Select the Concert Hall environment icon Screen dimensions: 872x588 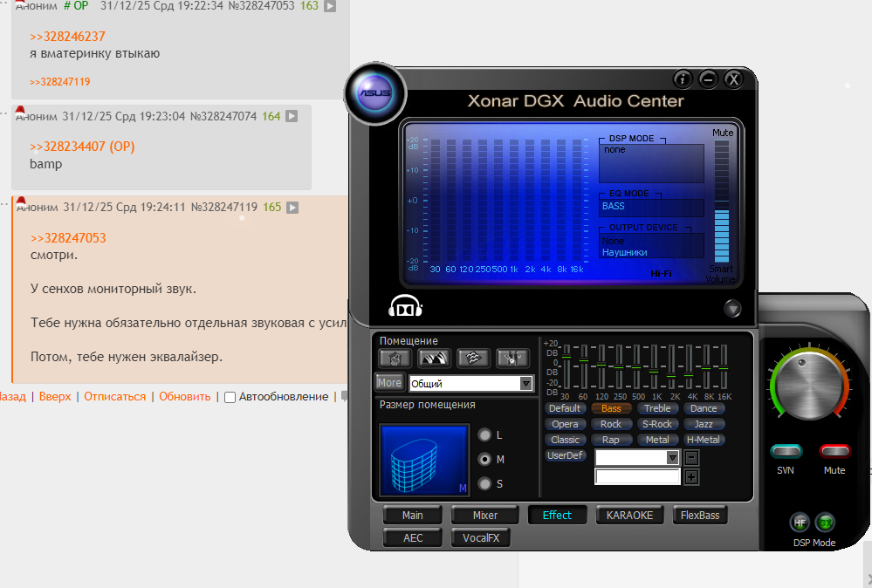pos(434,359)
